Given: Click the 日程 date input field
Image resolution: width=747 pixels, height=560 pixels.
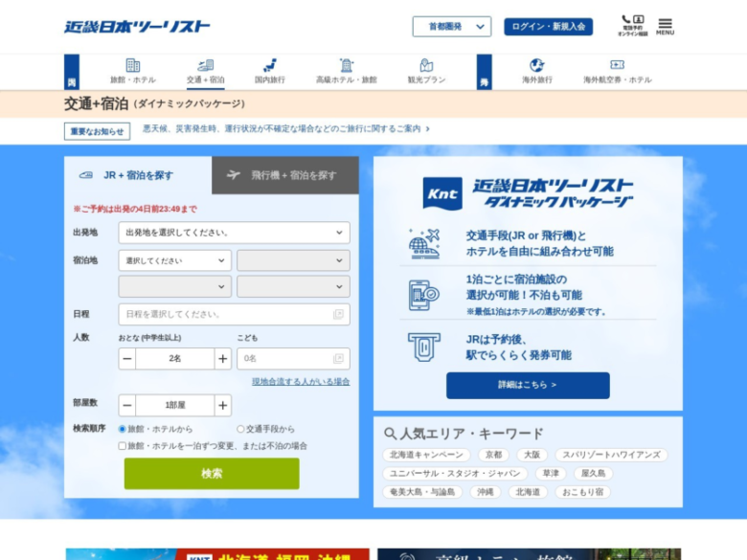Looking at the screenshot, I should coord(234,314).
